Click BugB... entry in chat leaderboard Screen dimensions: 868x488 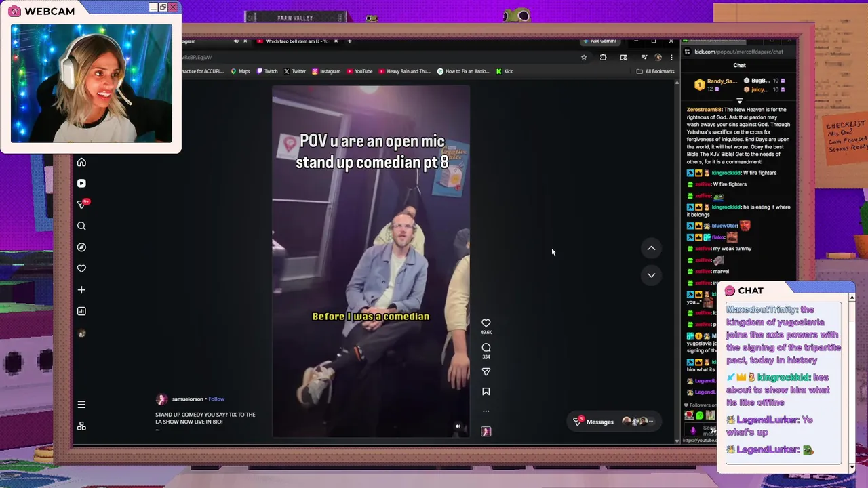[x=765, y=81]
